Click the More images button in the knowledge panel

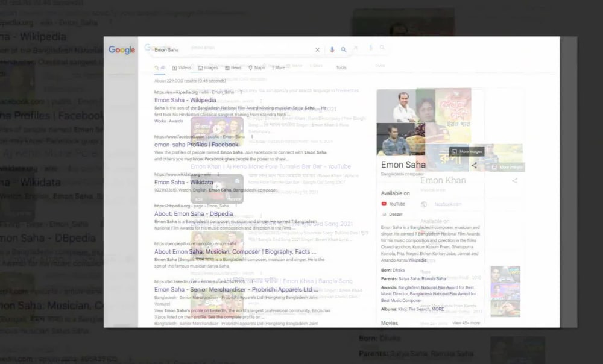[467, 152]
